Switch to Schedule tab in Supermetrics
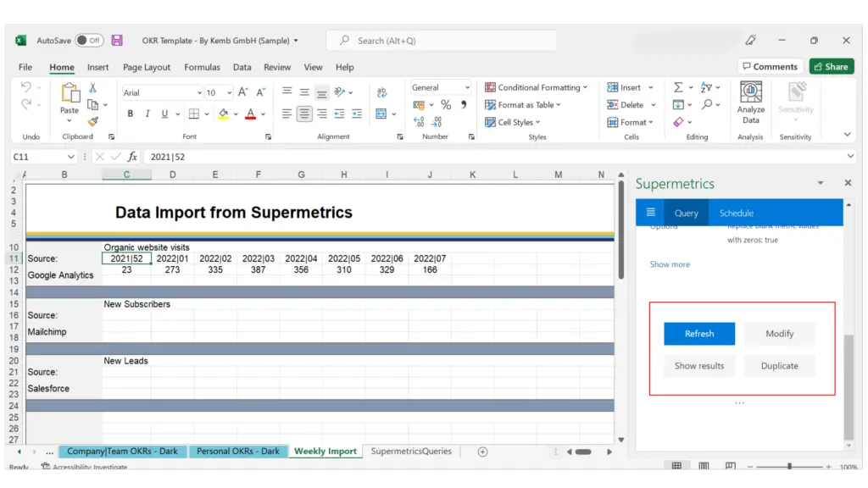 pyautogui.click(x=737, y=213)
